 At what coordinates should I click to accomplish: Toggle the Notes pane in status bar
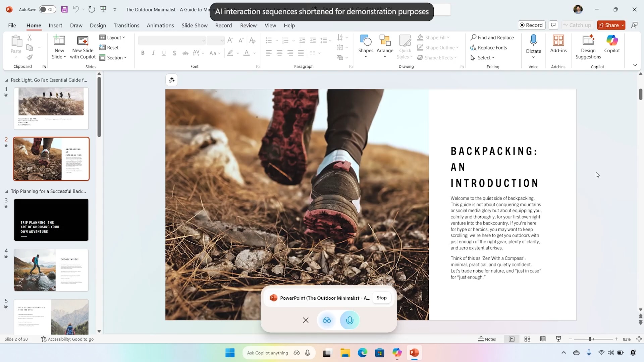[487, 339]
